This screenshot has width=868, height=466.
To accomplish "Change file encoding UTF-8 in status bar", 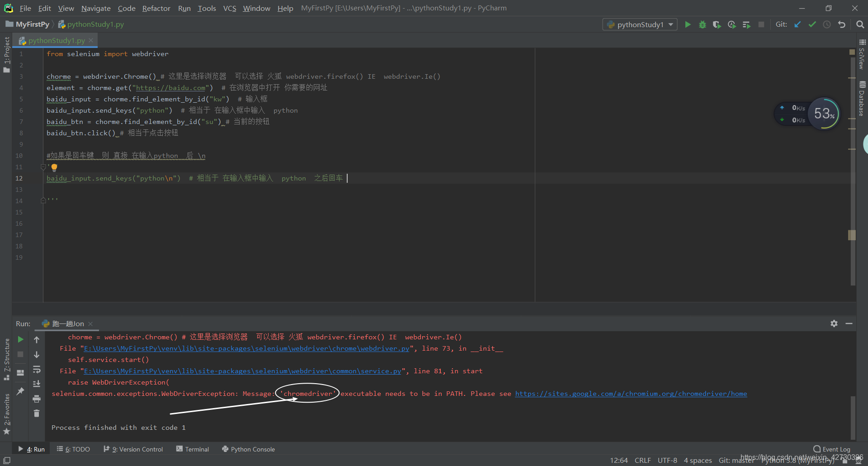I will 667,460.
